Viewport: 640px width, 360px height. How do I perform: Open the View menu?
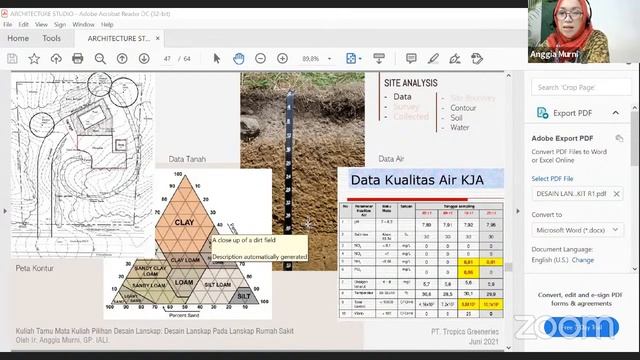pyautogui.click(x=41, y=24)
